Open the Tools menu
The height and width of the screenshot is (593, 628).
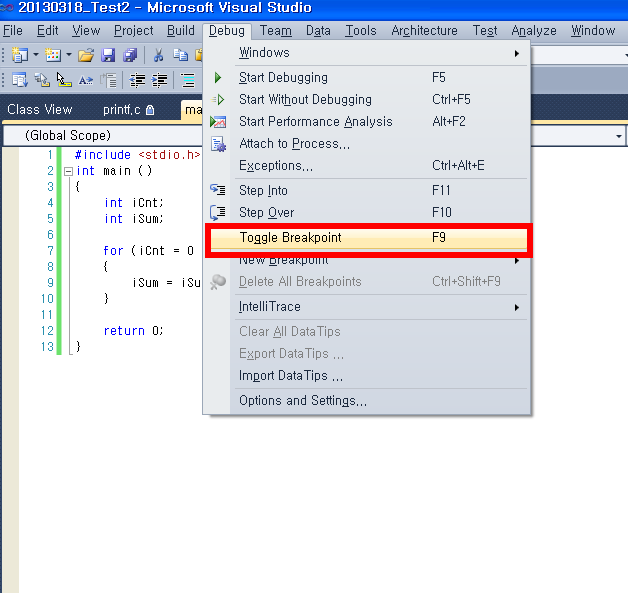point(361,30)
